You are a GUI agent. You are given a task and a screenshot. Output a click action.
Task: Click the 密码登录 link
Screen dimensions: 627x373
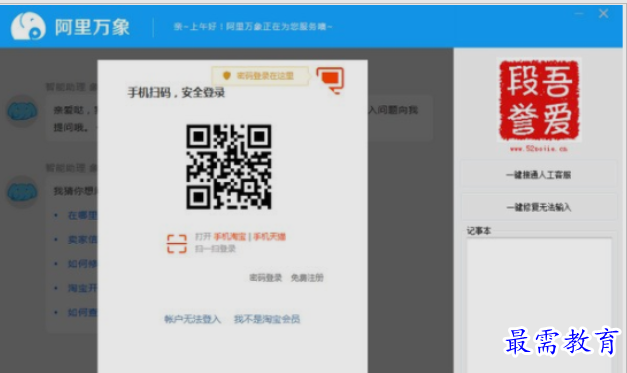point(266,277)
